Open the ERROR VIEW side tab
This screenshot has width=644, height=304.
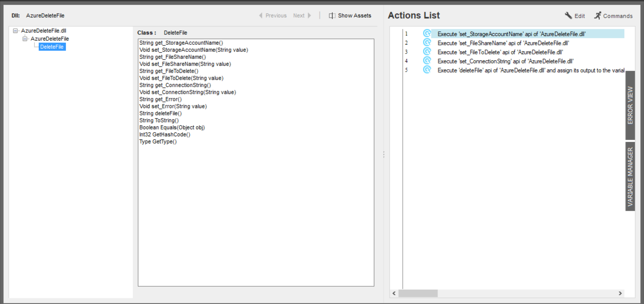click(630, 105)
